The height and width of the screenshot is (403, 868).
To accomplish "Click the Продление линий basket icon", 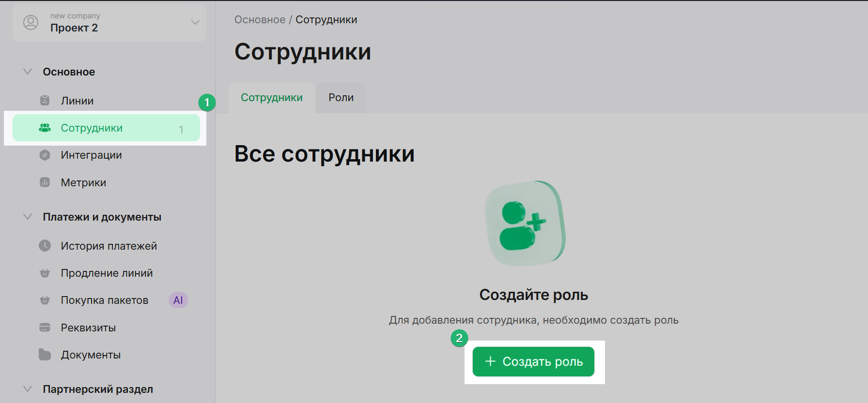I will (45, 273).
